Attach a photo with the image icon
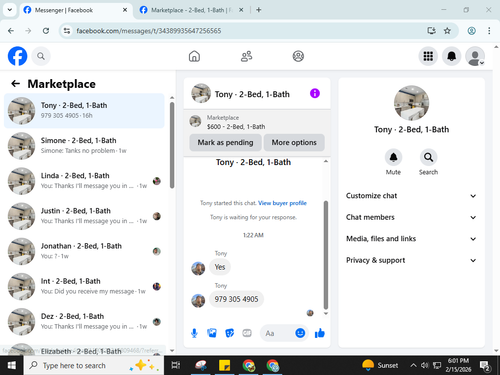 [x=212, y=333]
